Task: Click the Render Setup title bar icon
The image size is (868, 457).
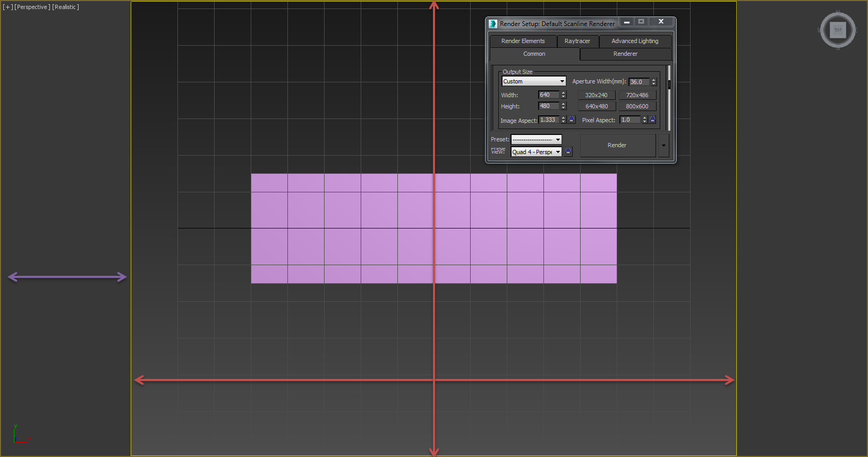Action: 493,23
